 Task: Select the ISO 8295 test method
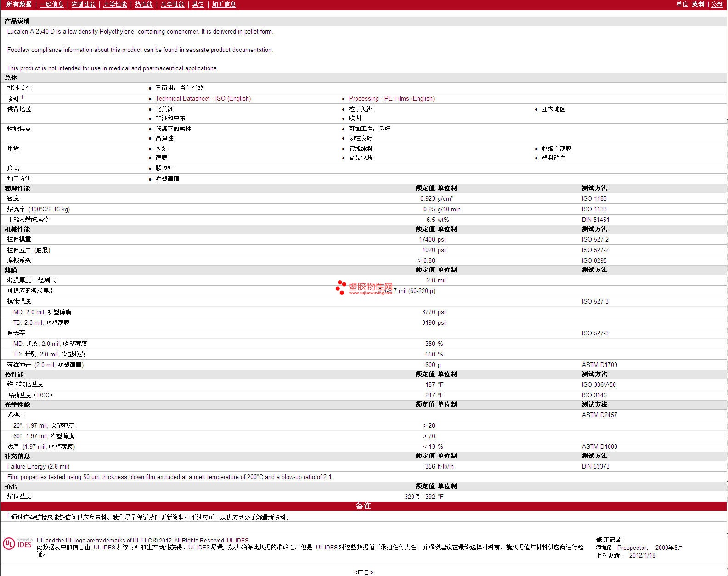[594, 260]
